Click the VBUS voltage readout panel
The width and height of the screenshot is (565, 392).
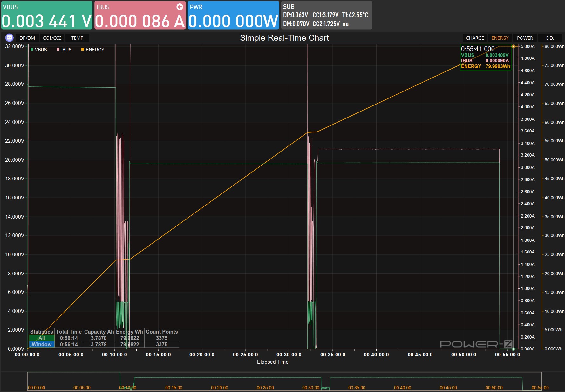click(x=47, y=15)
